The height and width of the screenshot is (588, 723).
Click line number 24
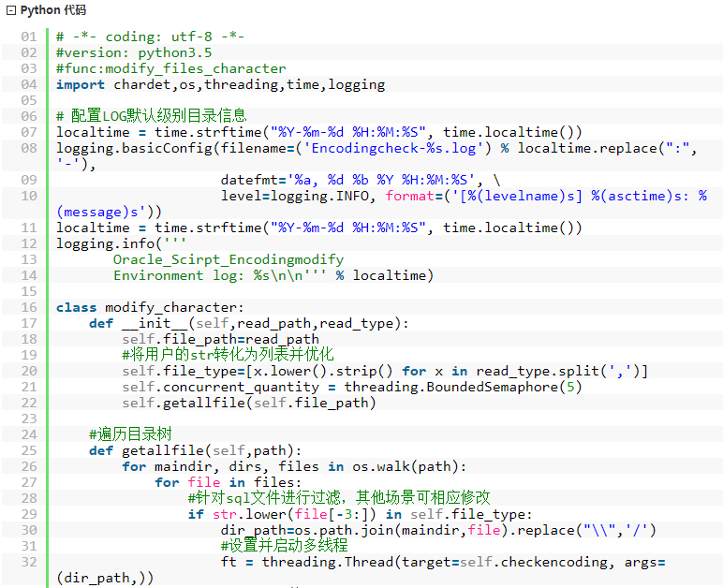tap(29, 434)
